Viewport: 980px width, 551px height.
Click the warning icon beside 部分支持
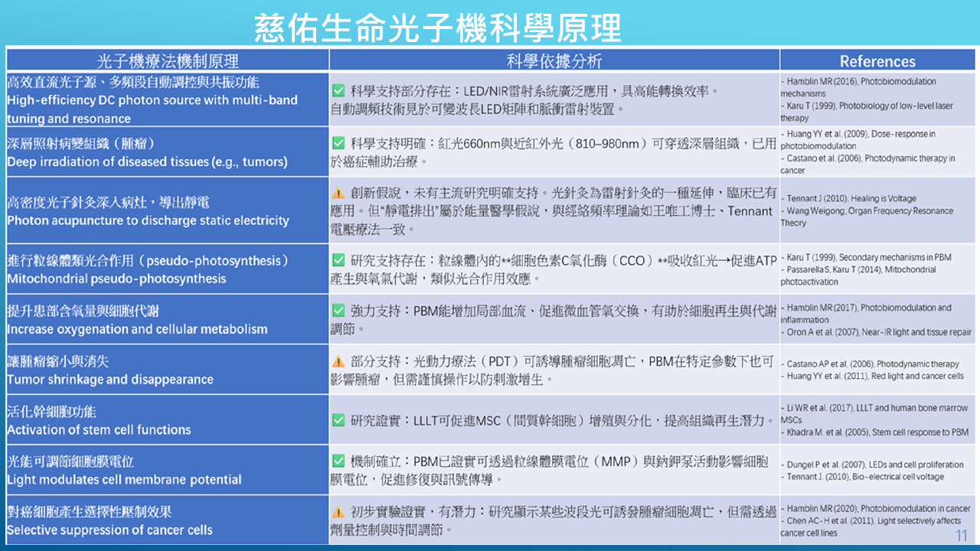(338, 362)
